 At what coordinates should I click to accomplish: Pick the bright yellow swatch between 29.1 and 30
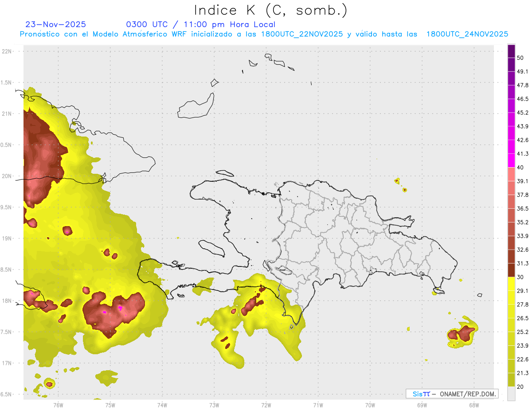511,284
